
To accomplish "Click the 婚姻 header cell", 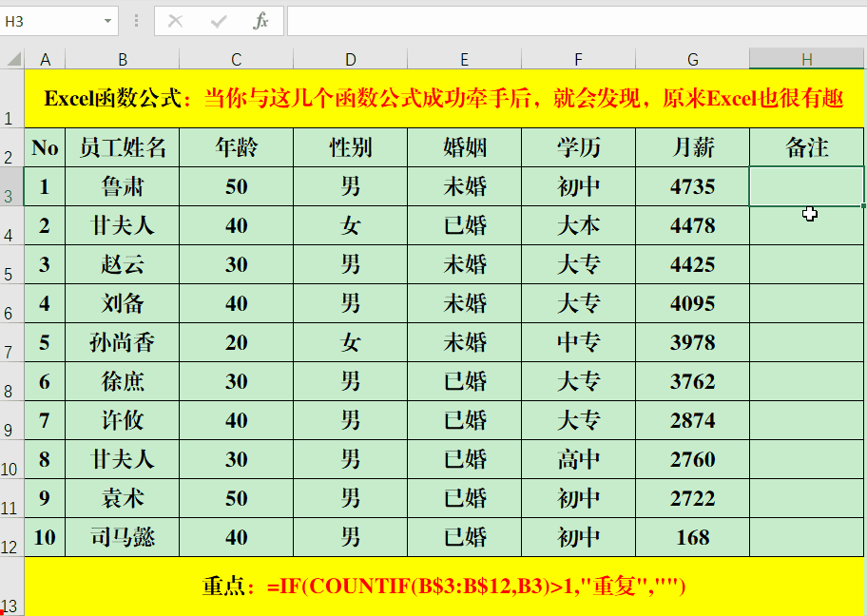I will 464,147.
